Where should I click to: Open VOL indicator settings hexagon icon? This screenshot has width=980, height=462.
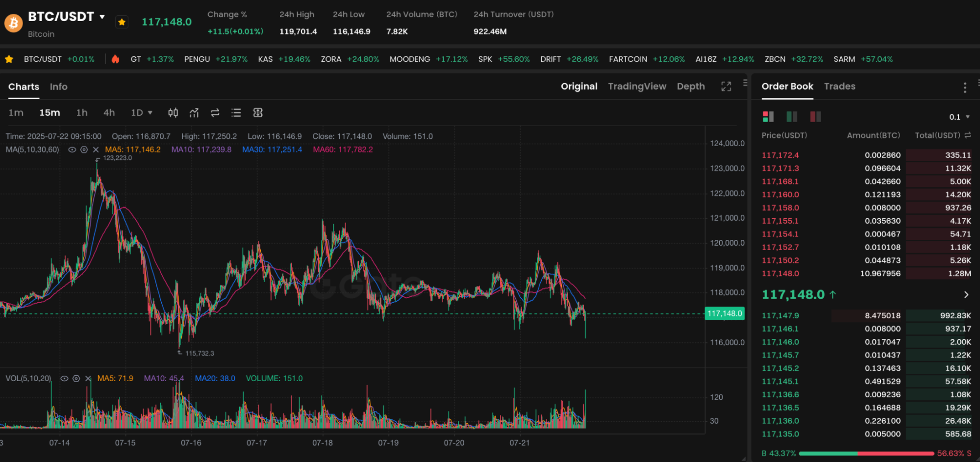[x=76, y=379]
